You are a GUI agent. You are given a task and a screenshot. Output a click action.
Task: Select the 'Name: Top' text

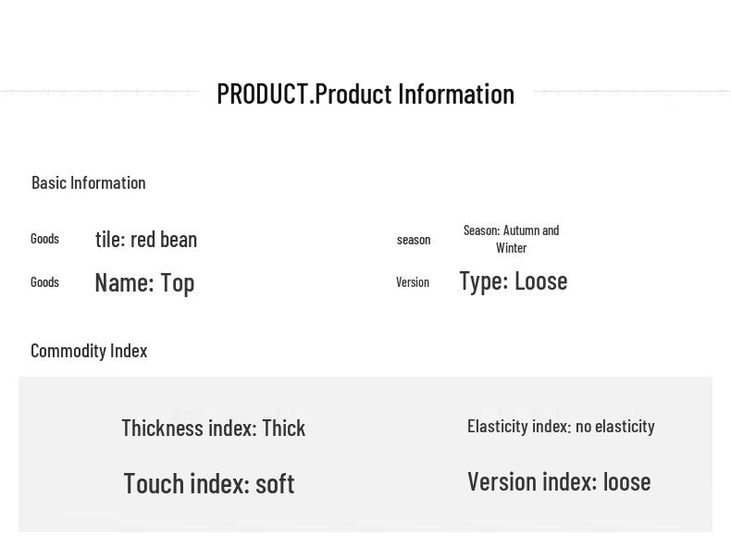click(x=144, y=282)
